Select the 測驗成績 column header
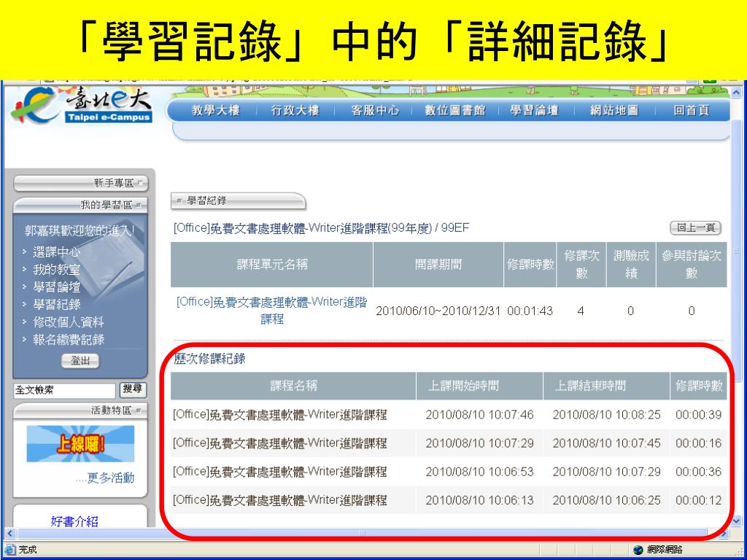This screenshot has width=747, height=560. pos(631,264)
